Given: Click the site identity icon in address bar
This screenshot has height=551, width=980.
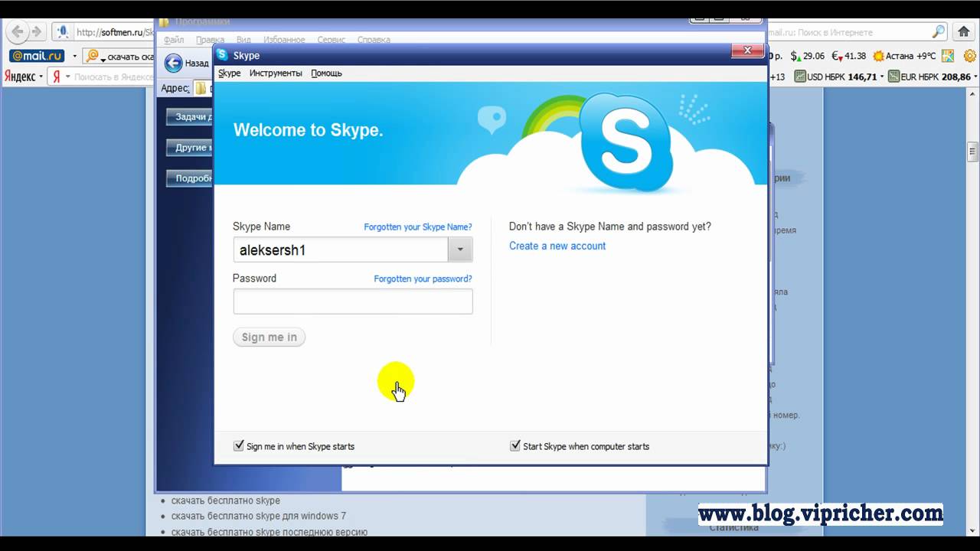Looking at the screenshot, I should 63,32.
